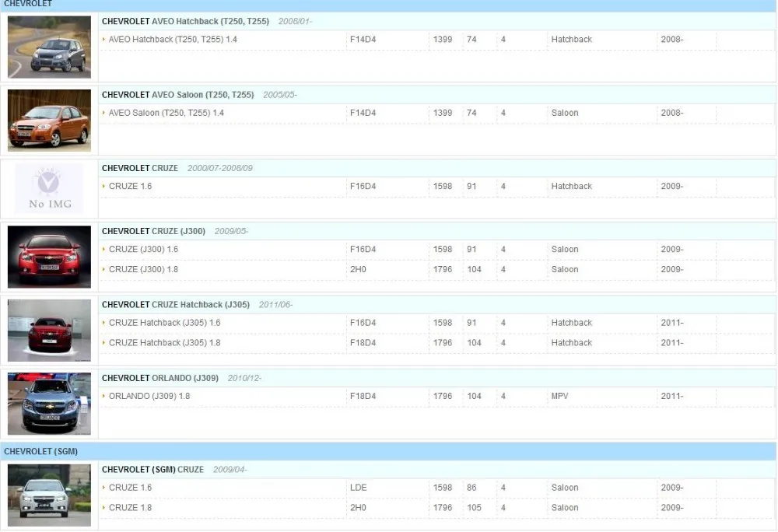Image resolution: width=778 pixels, height=532 pixels.
Task: Select SGM CRUZE 1.6 LDE model
Action: pos(130,488)
